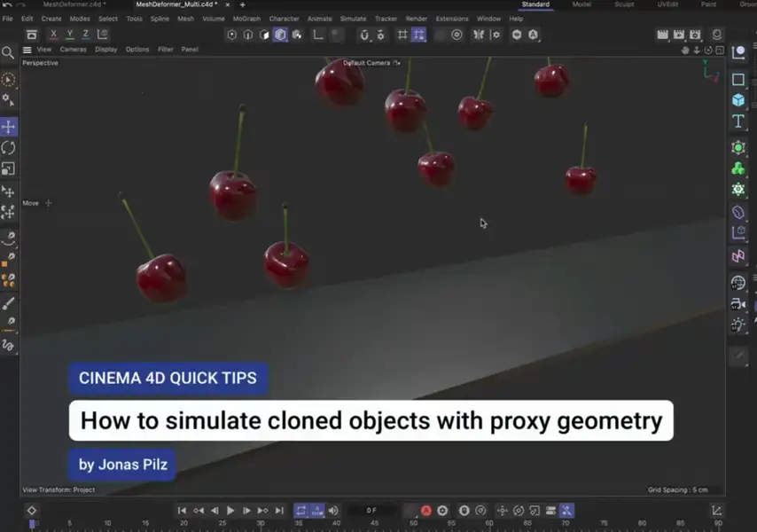Select the Scale tool
The image size is (757, 532).
tap(8, 168)
